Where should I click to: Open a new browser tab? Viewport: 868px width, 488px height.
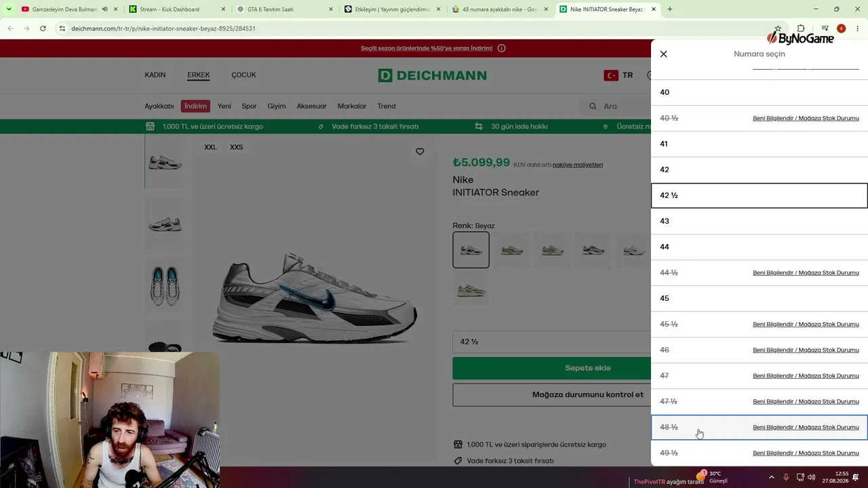tap(670, 9)
